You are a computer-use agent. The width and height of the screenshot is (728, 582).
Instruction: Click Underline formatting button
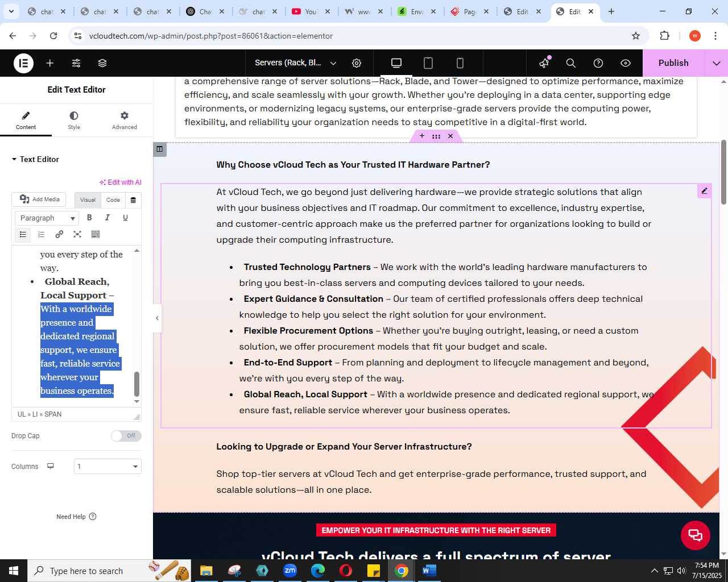coord(126,218)
